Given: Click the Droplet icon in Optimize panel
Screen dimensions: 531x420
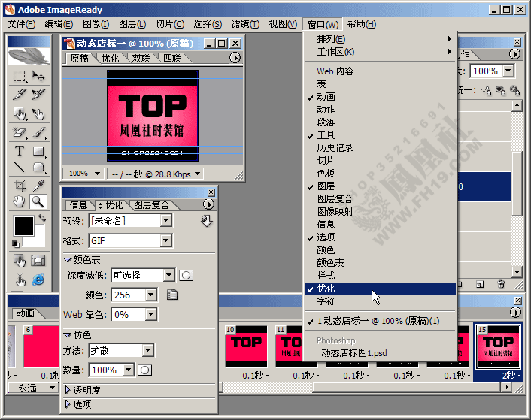Looking at the screenshot, I should [207, 221].
